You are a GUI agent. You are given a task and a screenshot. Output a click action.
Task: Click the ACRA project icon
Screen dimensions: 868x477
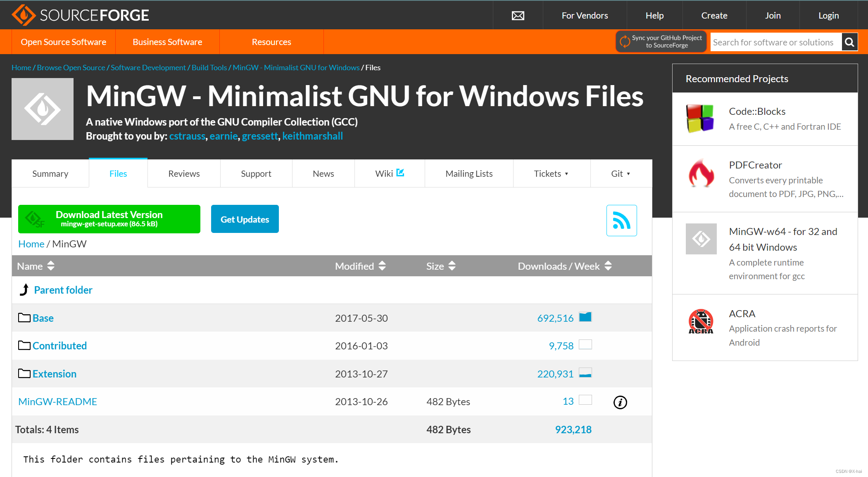701,321
